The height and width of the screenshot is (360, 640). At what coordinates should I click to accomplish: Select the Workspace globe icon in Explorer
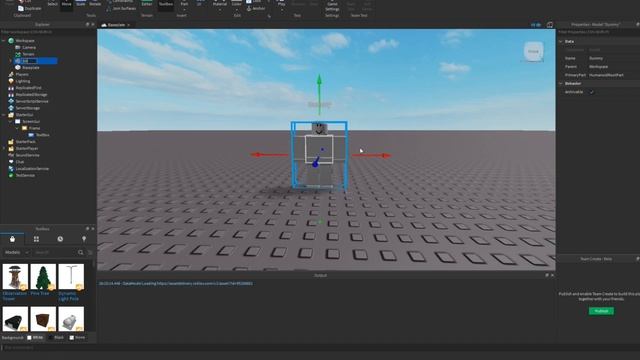click(11, 41)
